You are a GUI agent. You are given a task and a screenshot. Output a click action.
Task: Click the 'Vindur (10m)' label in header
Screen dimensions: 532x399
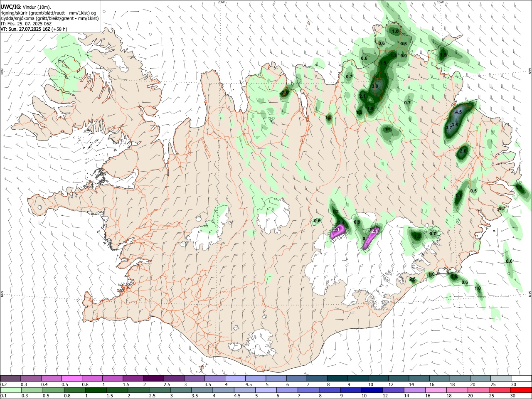click(x=37, y=7)
